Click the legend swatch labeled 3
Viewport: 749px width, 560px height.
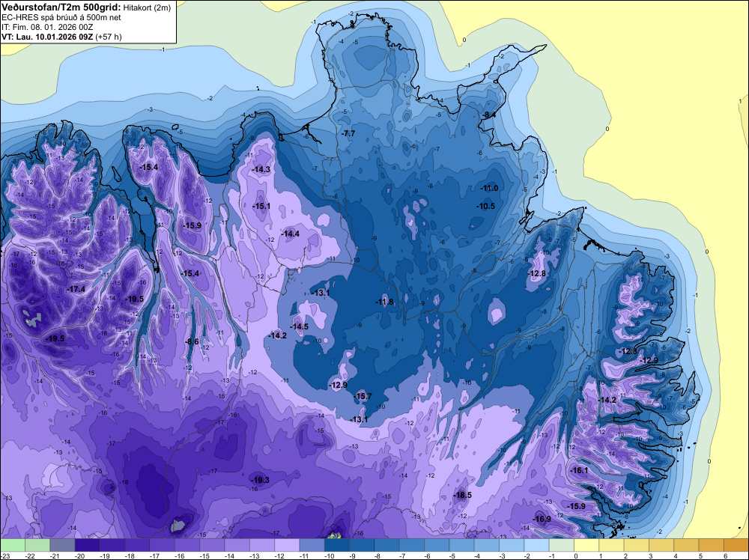click(661, 545)
